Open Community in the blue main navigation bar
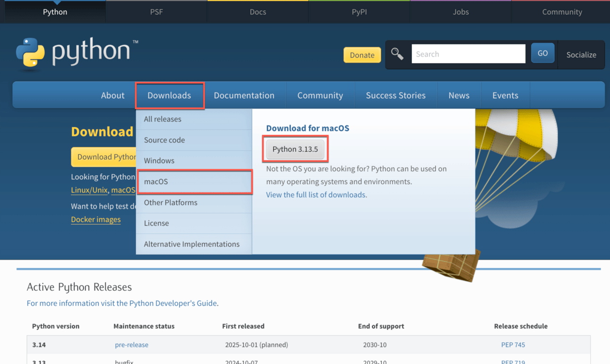The width and height of the screenshot is (610, 364). (x=320, y=95)
